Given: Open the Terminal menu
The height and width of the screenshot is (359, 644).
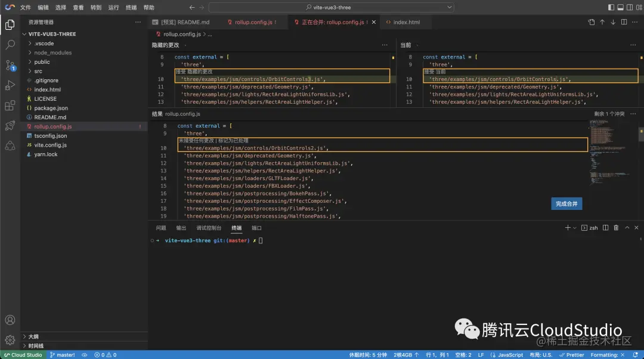Looking at the screenshot, I should click(x=131, y=7).
